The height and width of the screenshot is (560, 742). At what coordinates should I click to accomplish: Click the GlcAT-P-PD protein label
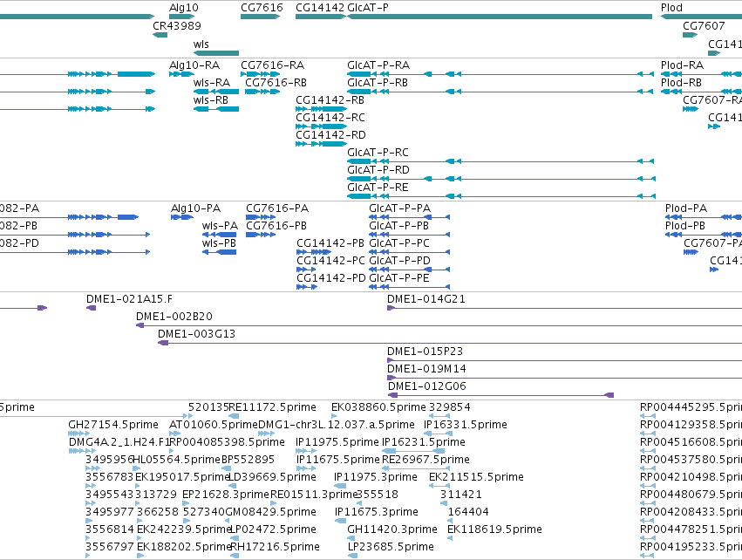[x=400, y=261]
